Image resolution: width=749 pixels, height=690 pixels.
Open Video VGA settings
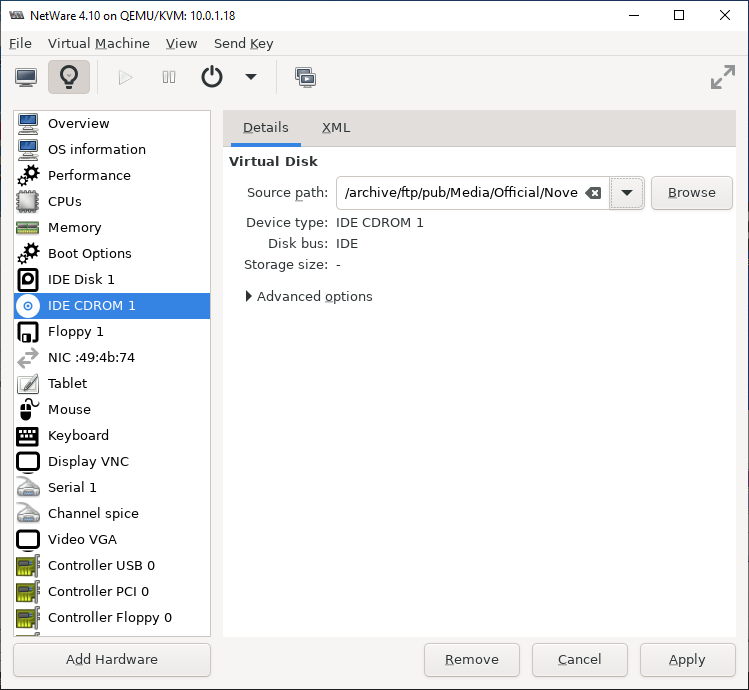pyautogui.click(x=112, y=539)
